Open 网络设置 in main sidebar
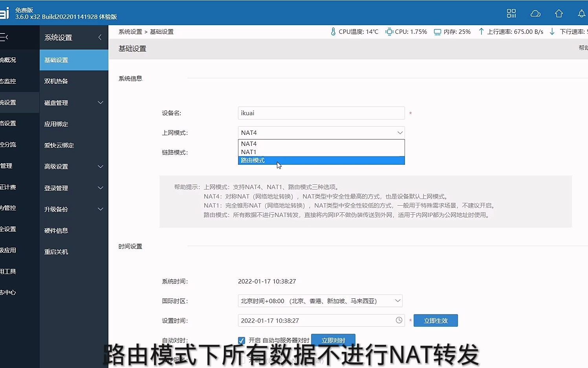Viewport: 588px width, 368px height. 20,123
